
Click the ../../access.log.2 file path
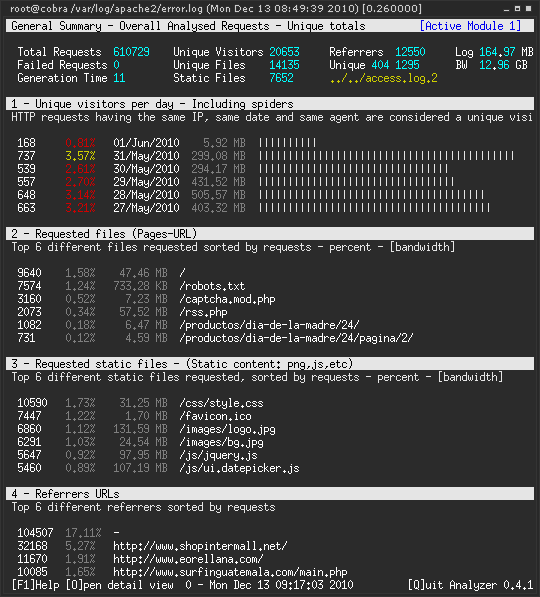click(x=383, y=78)
